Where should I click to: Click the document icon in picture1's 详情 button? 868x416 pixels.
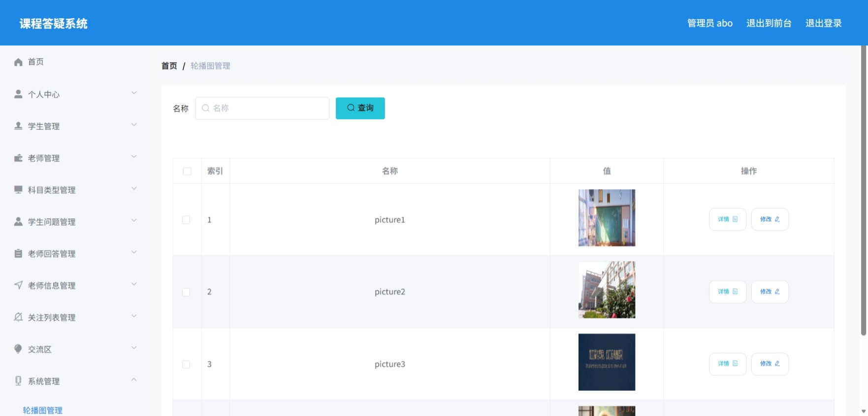(x=735, y=219)
